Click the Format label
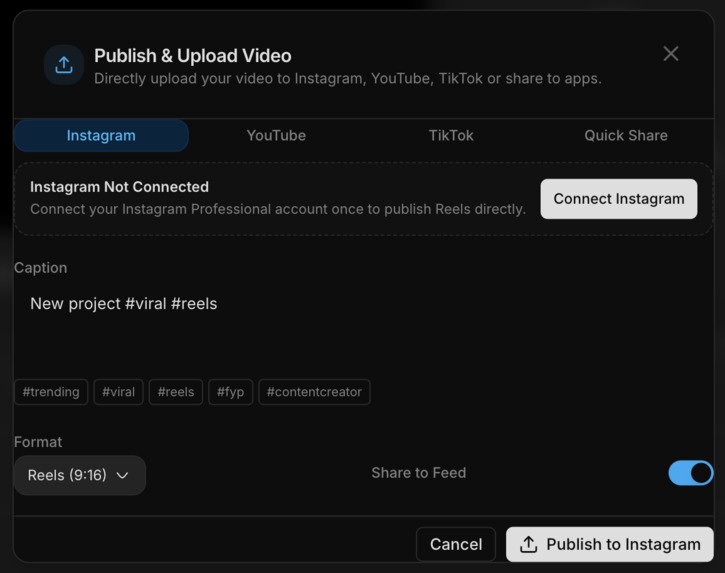The image size is (725, 573). pos(38,442)
